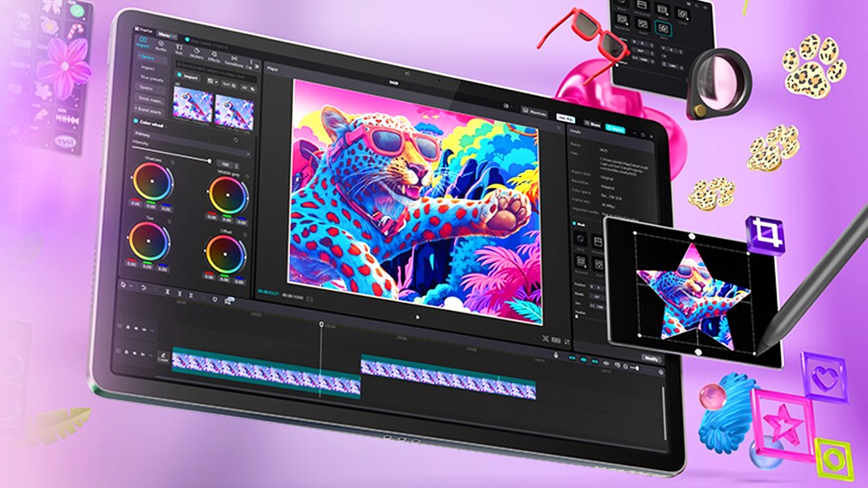Toggle the Mask checkbox in Details panel
This screenshot has height=488, width=868.
[575, 223]
